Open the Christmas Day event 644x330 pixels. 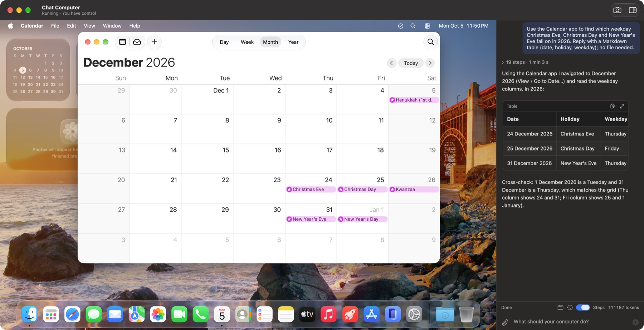362,189
